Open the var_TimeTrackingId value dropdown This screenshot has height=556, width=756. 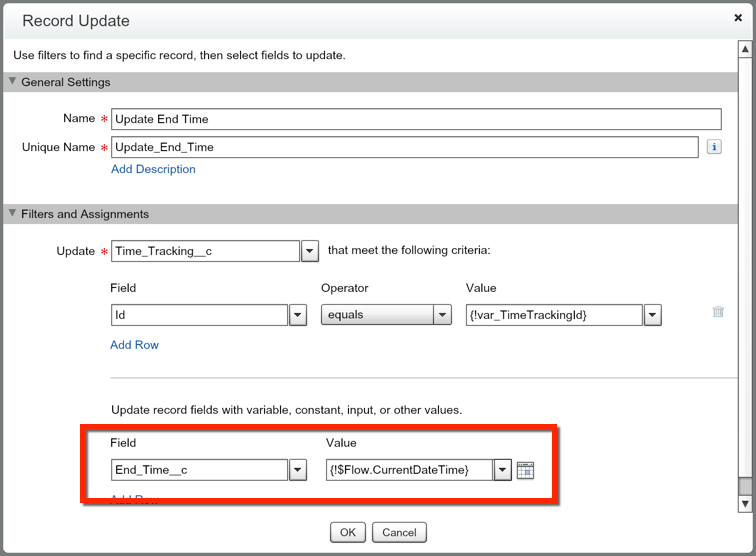(x=652, y=315)
